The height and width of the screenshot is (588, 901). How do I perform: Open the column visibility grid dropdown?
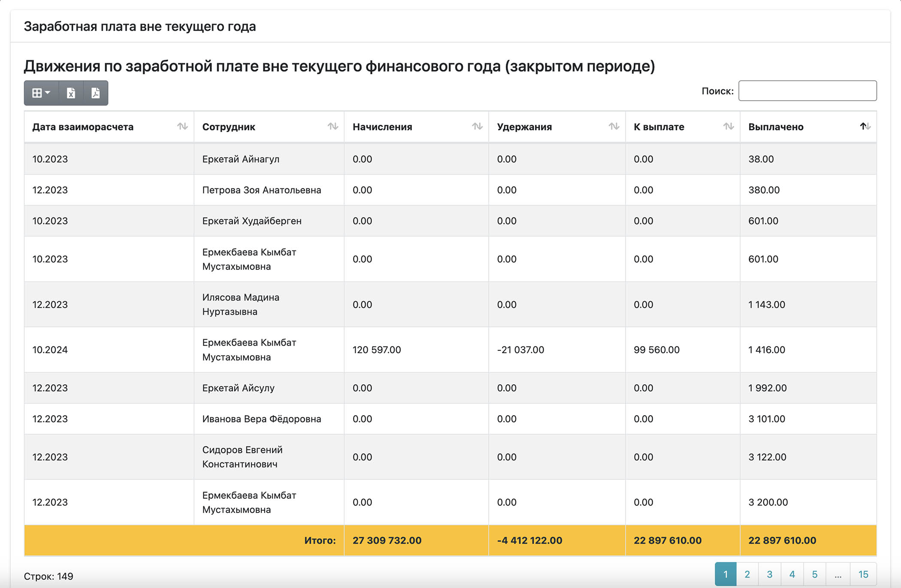click(41, 93)
